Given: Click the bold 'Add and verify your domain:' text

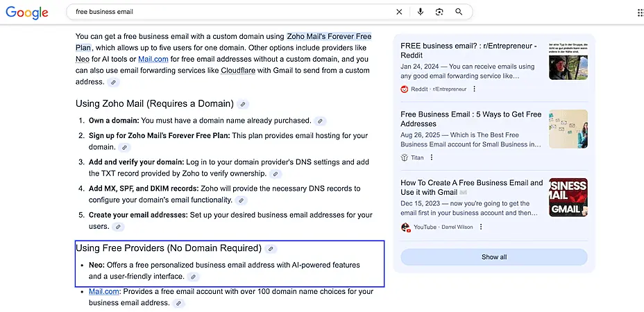Looking at the screenshot, I should point(136,162).
